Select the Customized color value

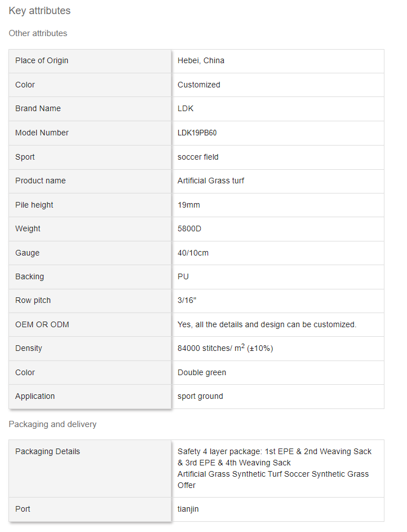coord(198,85)
